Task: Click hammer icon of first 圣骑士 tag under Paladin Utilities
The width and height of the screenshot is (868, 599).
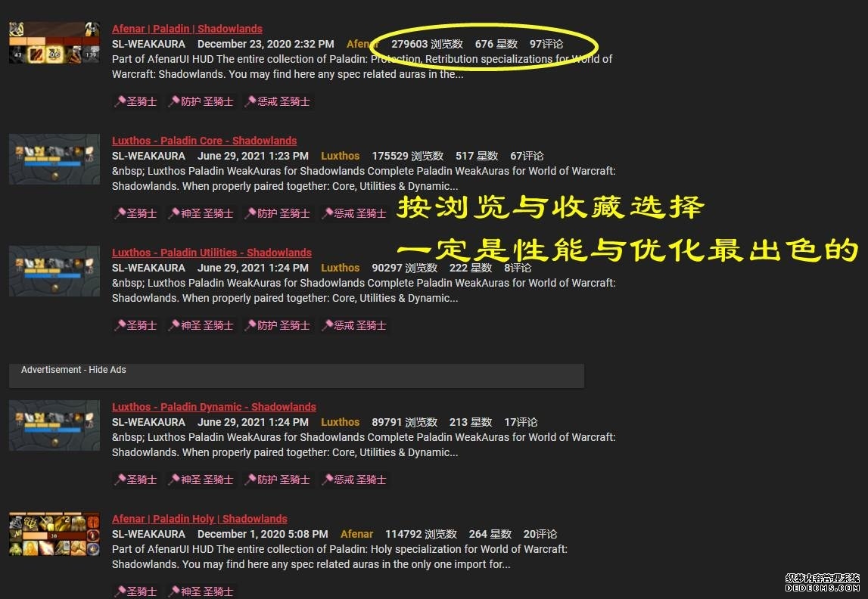Action: click(x=120, y=325)
